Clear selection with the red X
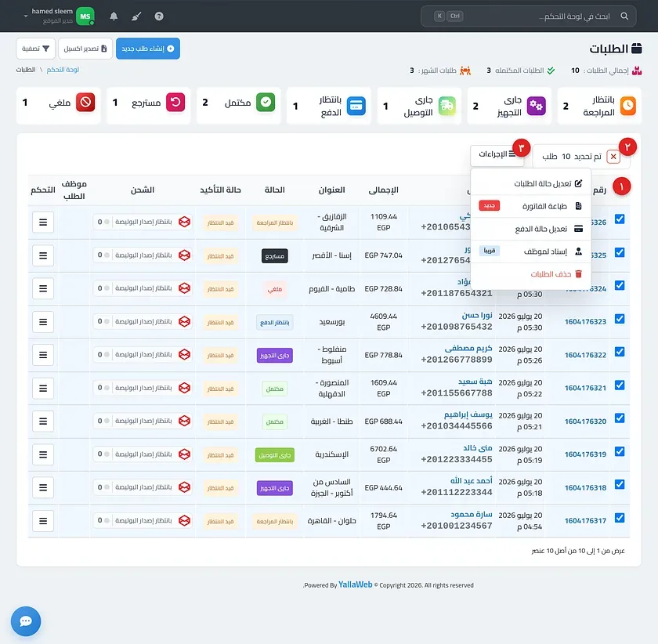The height and width of the screenshot is (644, 658). coord(613,157)
